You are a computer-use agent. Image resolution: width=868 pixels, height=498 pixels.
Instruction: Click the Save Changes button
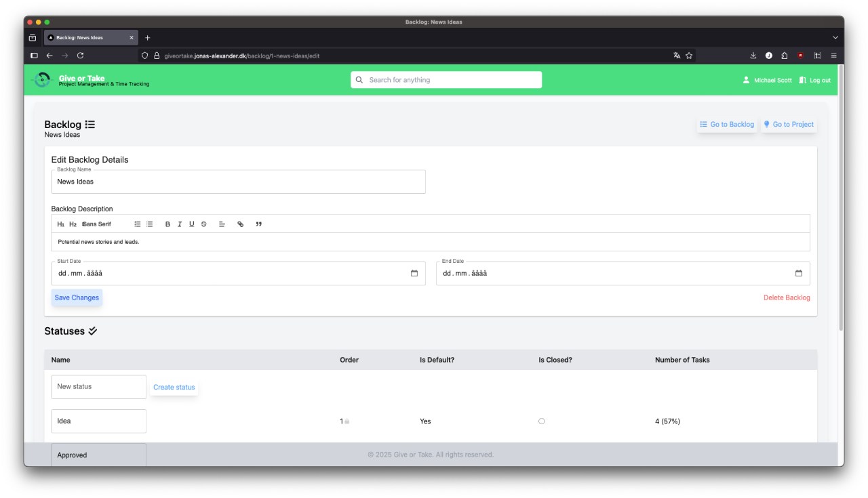coord(77,297)
